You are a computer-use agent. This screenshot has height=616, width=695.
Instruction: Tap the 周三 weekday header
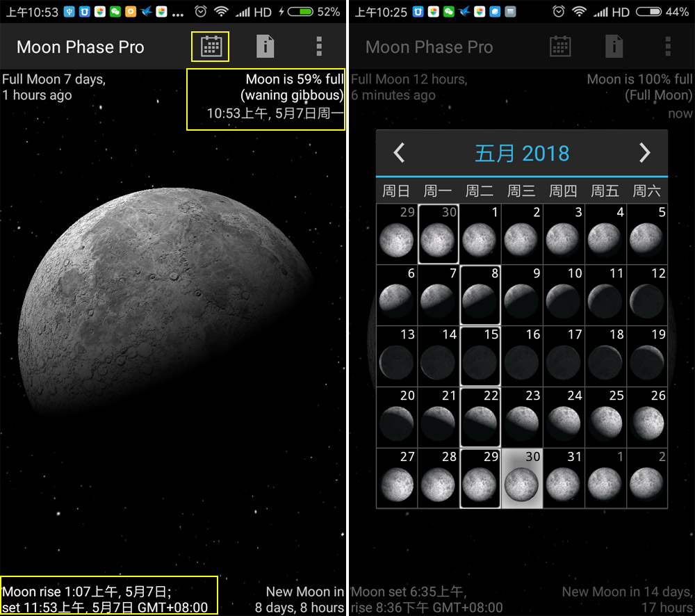coord(521,191)
